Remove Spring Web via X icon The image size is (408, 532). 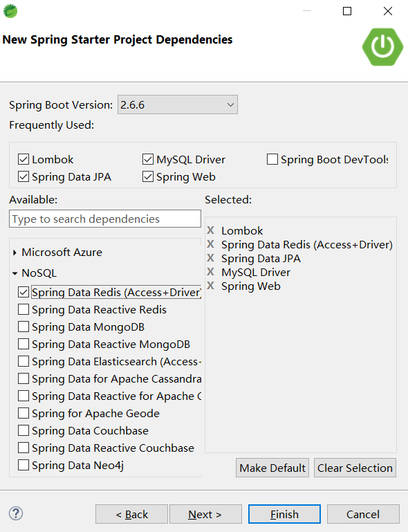click(211, 286)
